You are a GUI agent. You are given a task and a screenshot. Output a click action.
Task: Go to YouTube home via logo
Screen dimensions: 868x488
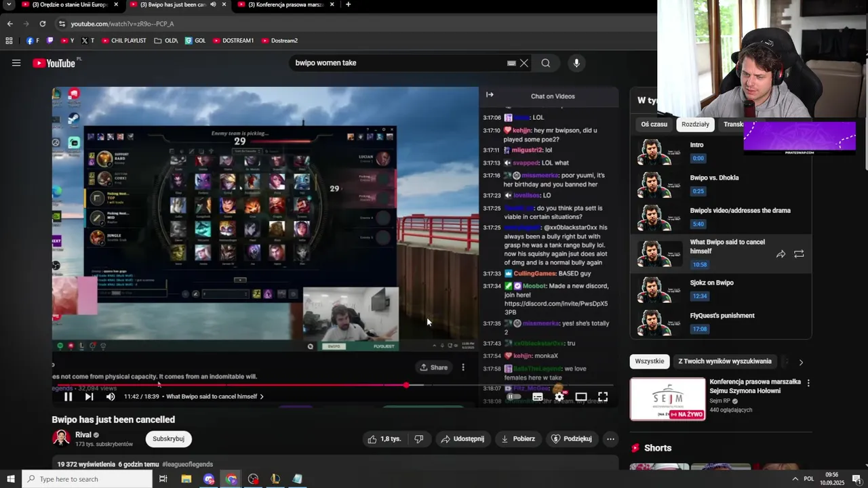[54, 63]
